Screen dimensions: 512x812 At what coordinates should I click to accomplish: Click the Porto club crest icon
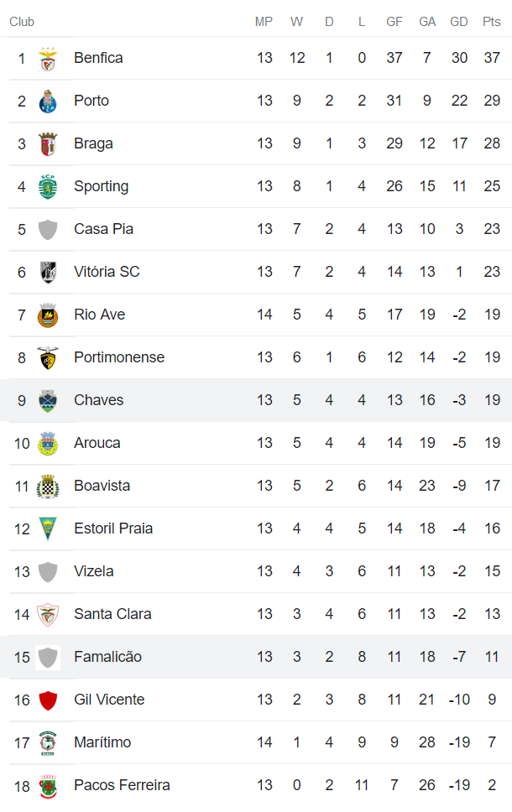tap(48, 101)
